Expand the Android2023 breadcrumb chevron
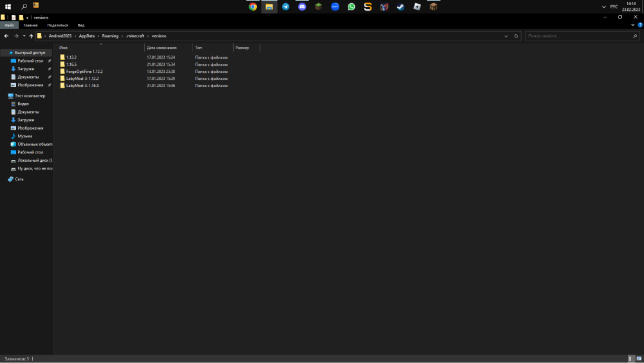 75,36
